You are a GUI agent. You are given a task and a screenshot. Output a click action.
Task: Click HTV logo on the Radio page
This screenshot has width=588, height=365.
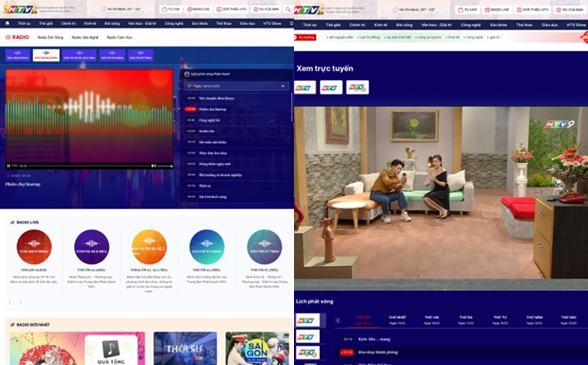coord(20,9)
